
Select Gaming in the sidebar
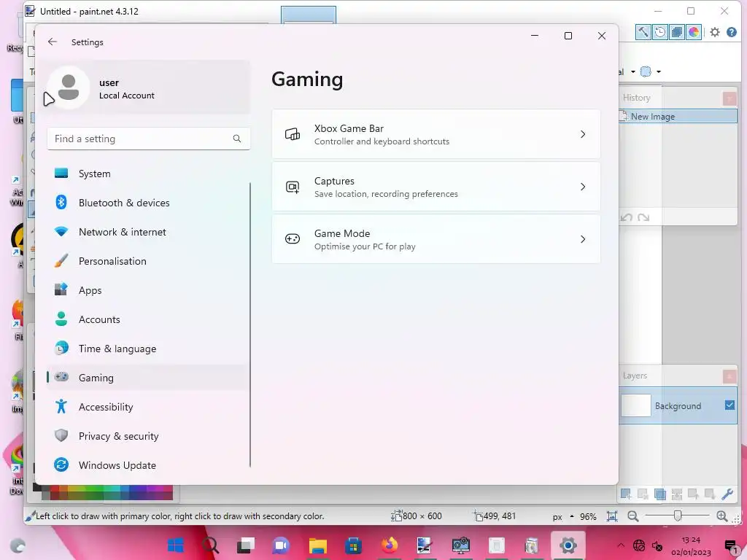pos(147,378)
